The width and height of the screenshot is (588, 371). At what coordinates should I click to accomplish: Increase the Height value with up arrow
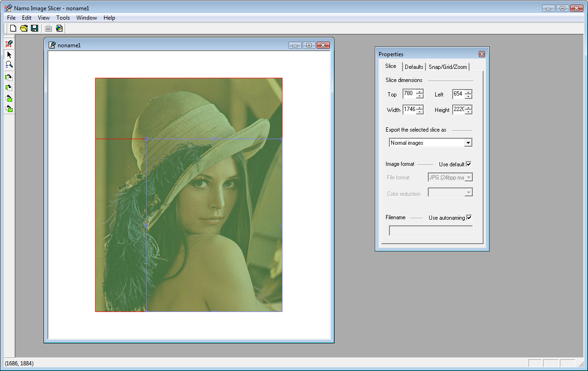point(469,107)
